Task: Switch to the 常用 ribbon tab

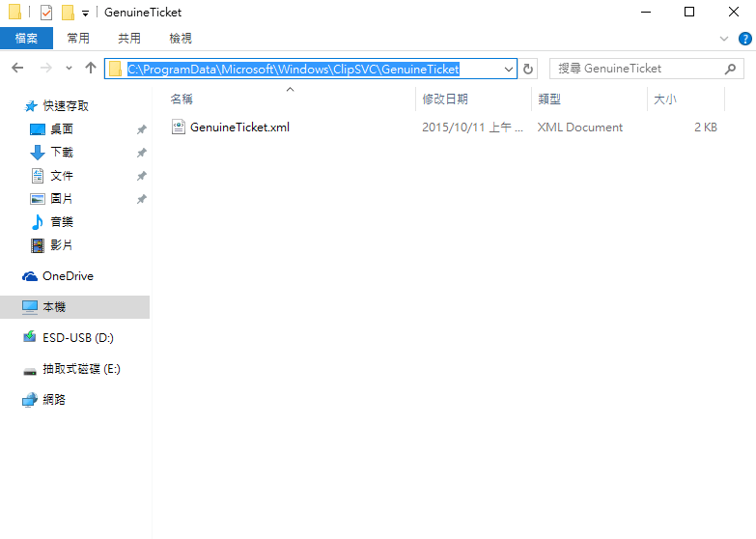Action: [x=78, y=38]
